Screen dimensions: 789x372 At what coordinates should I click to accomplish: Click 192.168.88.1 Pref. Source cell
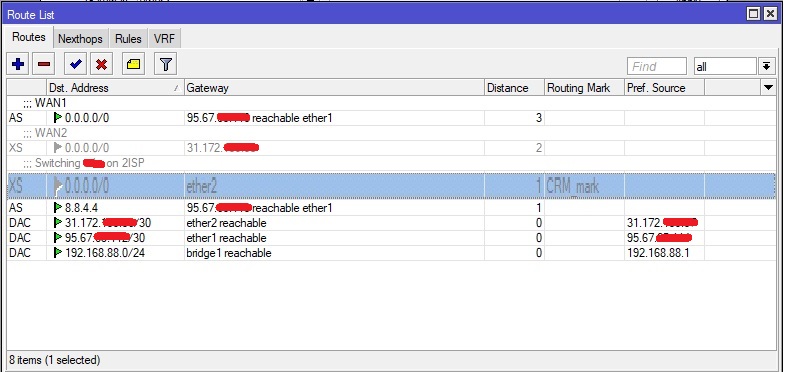coord(664,253)
